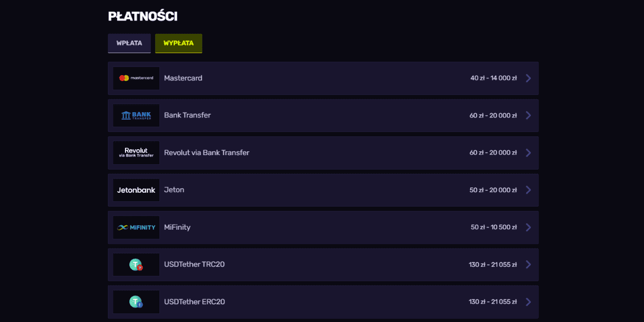Screen dimensions: 644x322
Task: Click the Mastercard logo icon
Action: pos(136,78)
